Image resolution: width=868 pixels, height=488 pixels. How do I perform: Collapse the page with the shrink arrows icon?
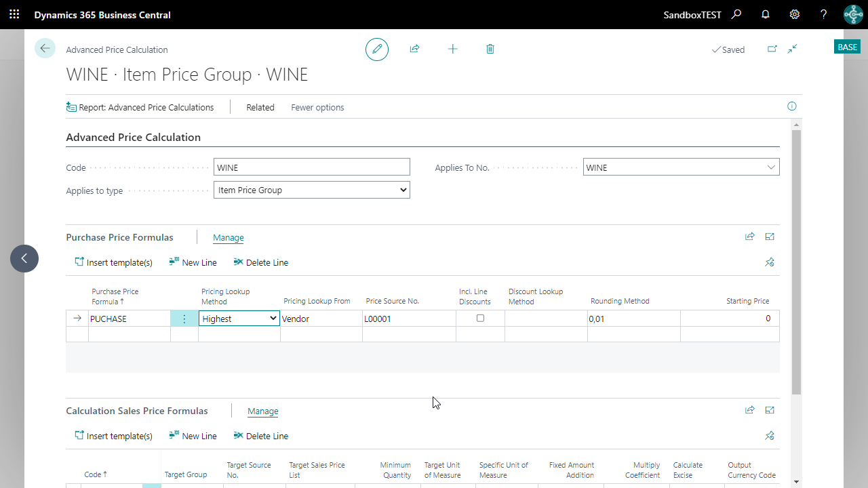792,49
